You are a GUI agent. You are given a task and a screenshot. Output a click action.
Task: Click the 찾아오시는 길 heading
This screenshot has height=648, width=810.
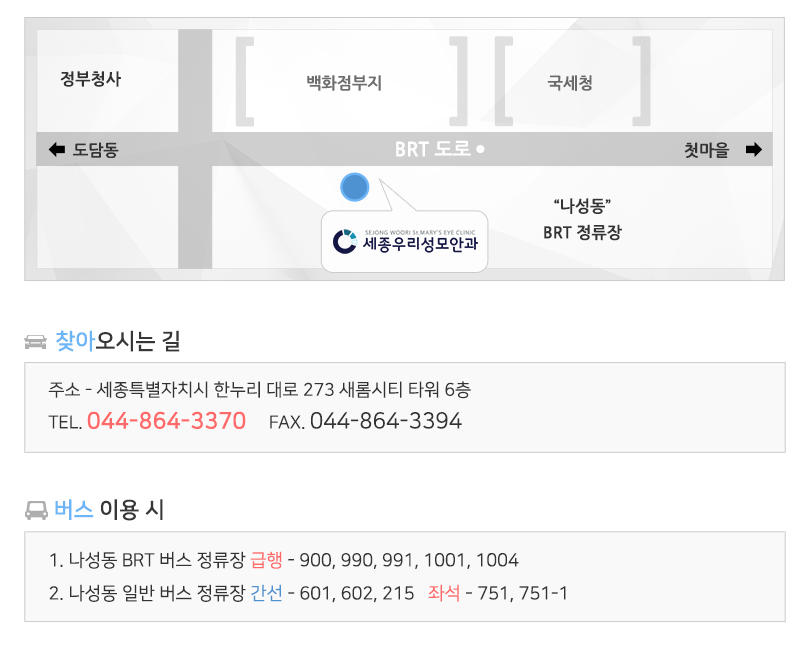pos(118,341)
